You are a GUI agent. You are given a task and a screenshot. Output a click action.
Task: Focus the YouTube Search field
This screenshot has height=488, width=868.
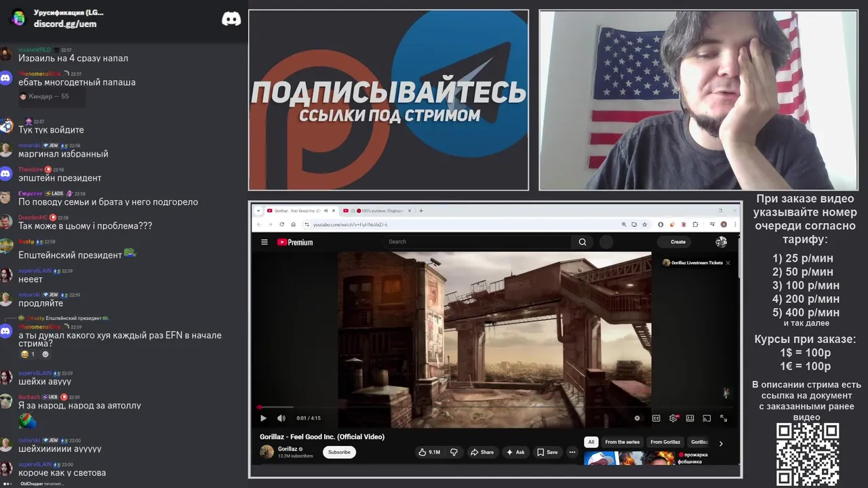coord(478,242)
